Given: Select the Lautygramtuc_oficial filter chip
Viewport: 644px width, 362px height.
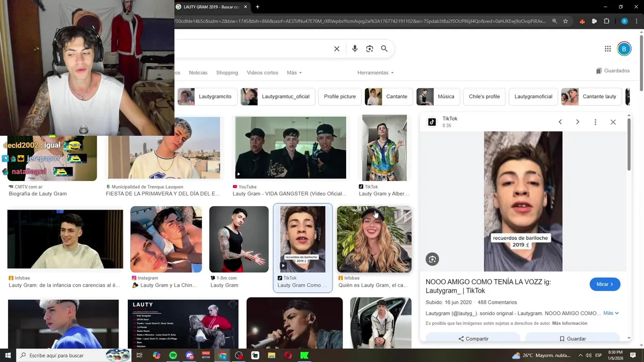Looking at the screenshot, I should pos(278,97).
